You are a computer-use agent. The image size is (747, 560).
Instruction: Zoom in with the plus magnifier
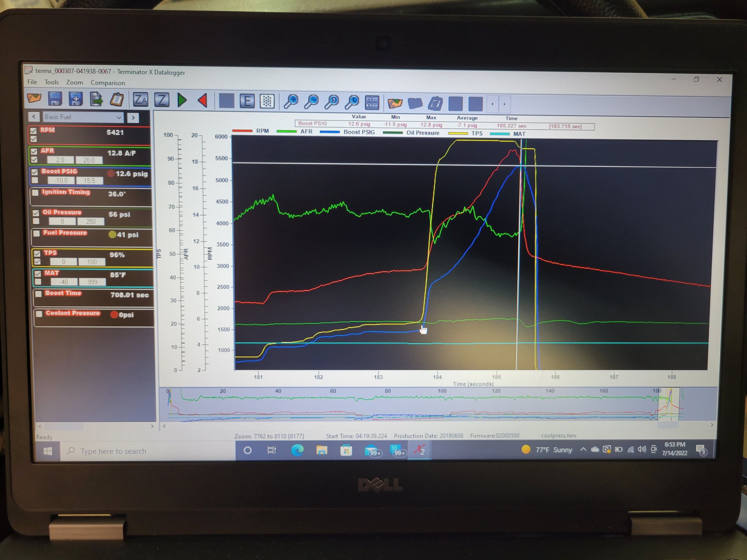point(291,101)
